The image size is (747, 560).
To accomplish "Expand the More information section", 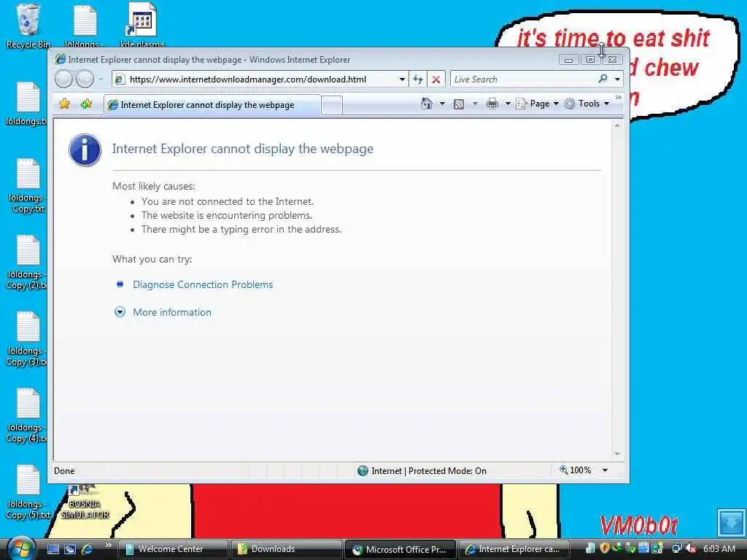I will 172,312.
